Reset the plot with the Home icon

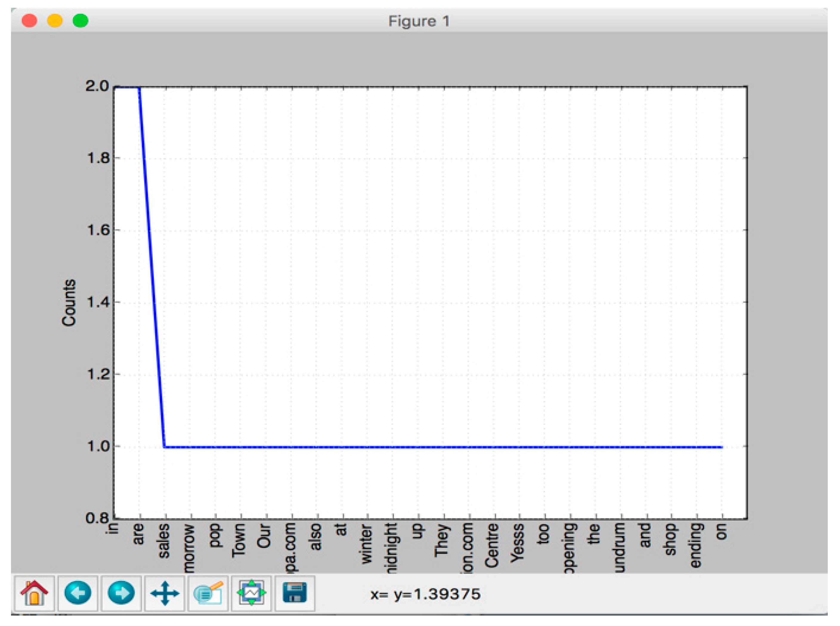35,593
